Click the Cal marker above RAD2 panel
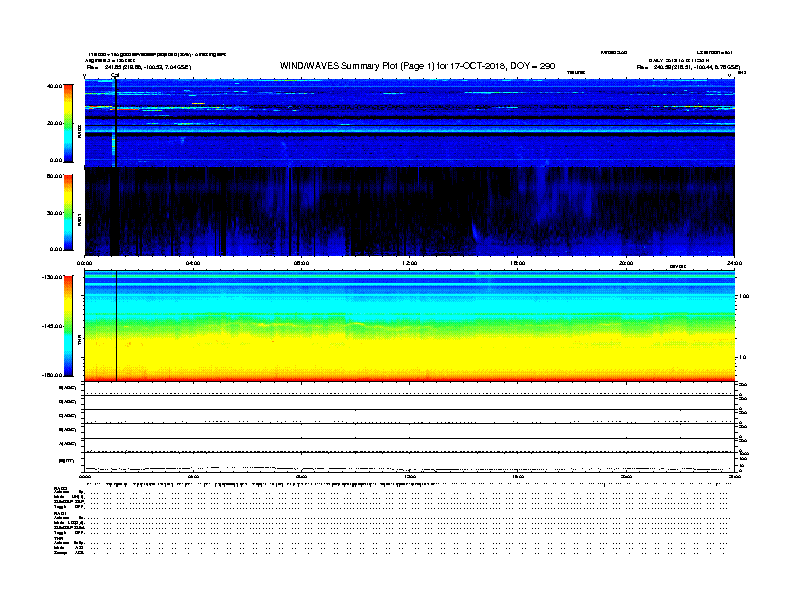This screenshot has height=612, width=792. (115, 75)
